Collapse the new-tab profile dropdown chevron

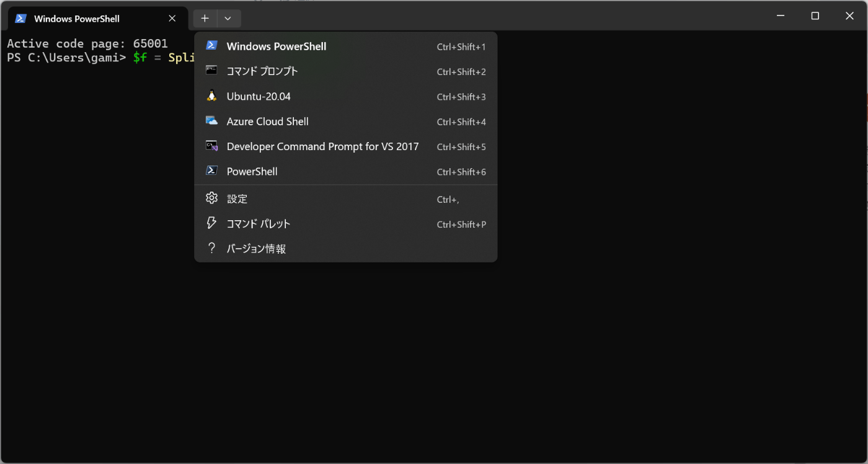[x=228, y=18]
